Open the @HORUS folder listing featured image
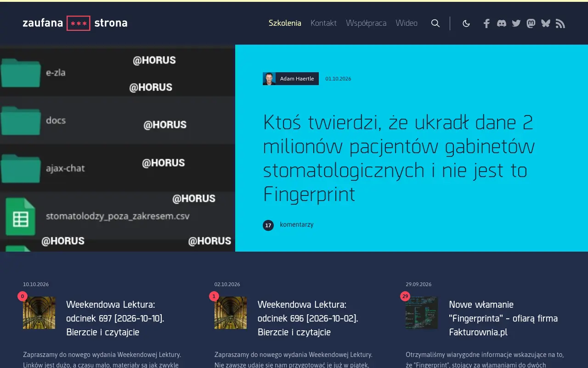 tap(118, 148)
